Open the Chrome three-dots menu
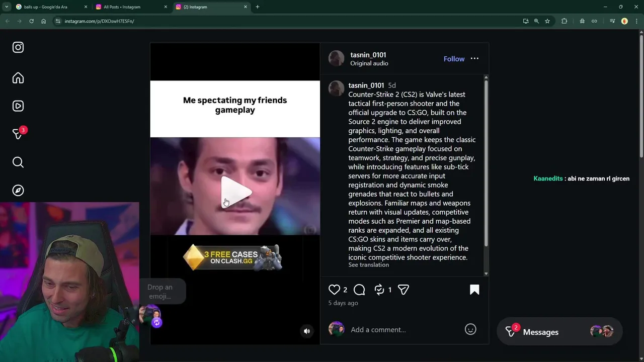The width and height of the screenshot is (644, 362). click(636, 21)
